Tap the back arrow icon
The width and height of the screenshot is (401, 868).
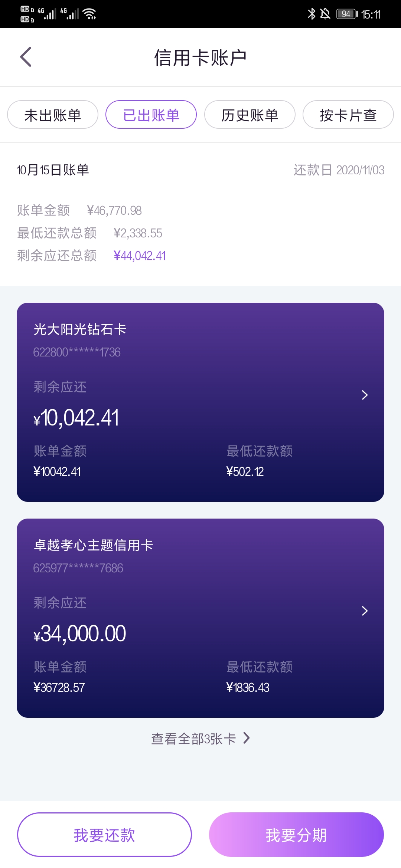pos(26,57)
